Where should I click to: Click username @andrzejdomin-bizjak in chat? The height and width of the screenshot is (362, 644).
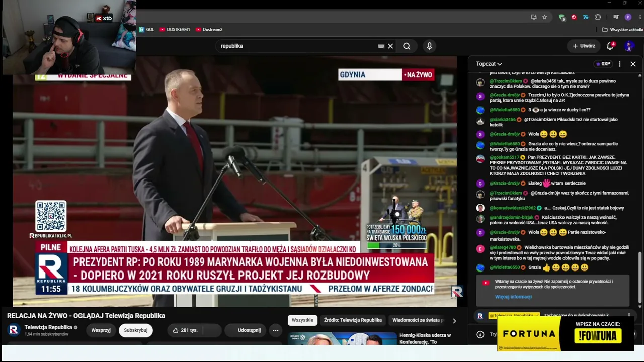pyautogui.click(x=511, y=217)
